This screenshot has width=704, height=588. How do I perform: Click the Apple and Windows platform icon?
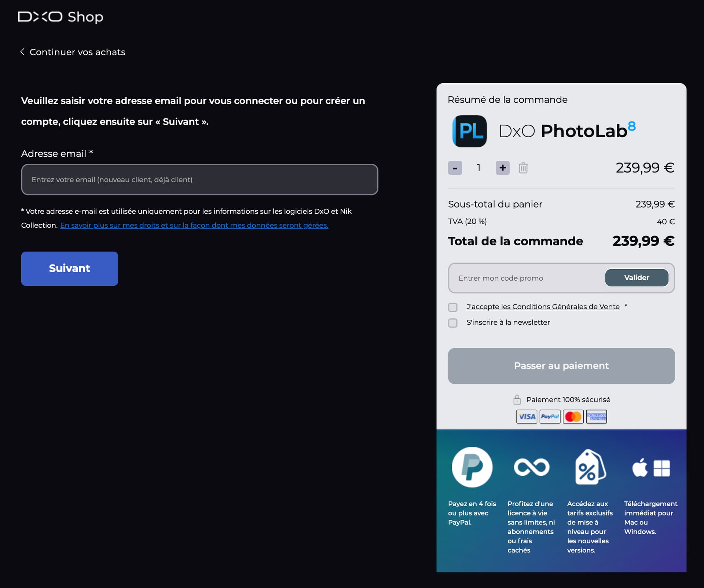(x=651, y=468)
